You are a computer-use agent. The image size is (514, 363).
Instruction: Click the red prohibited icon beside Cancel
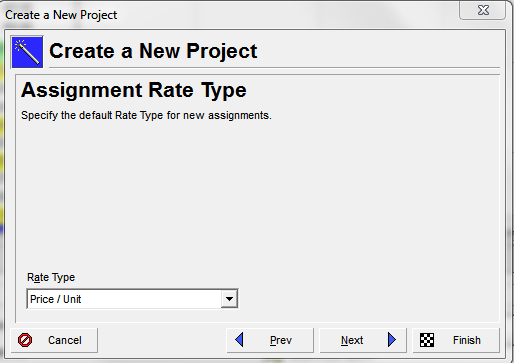(x=25, y=340)
